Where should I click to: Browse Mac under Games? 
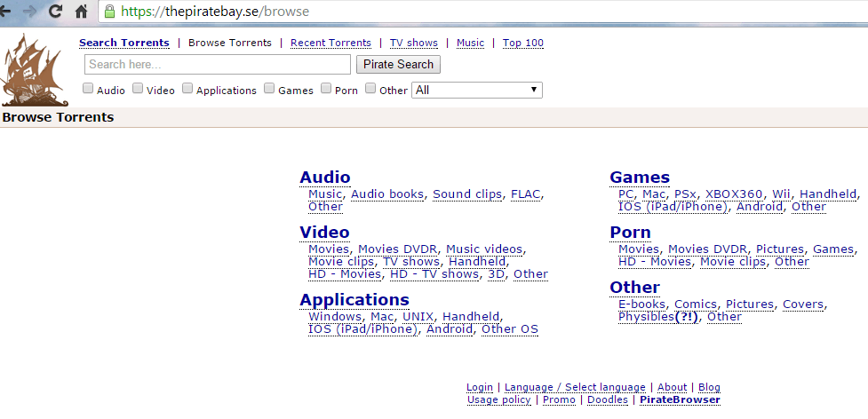(x=654, y=194)
